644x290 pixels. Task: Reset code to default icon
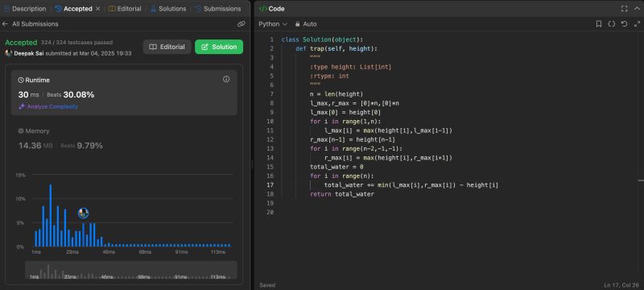625,24
